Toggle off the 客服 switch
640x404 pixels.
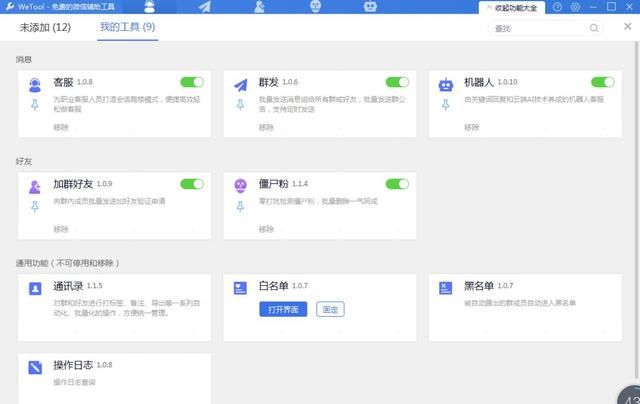(x=192, y=82)
